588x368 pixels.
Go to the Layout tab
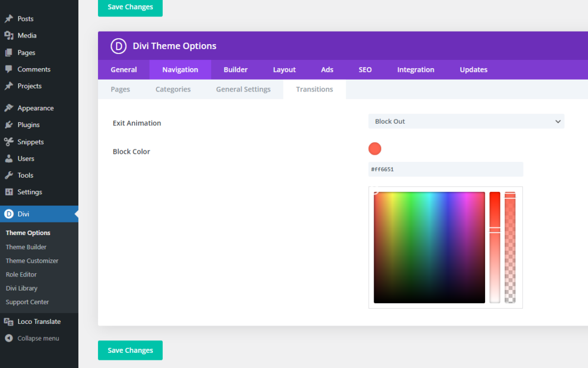(x=284, y=69)
